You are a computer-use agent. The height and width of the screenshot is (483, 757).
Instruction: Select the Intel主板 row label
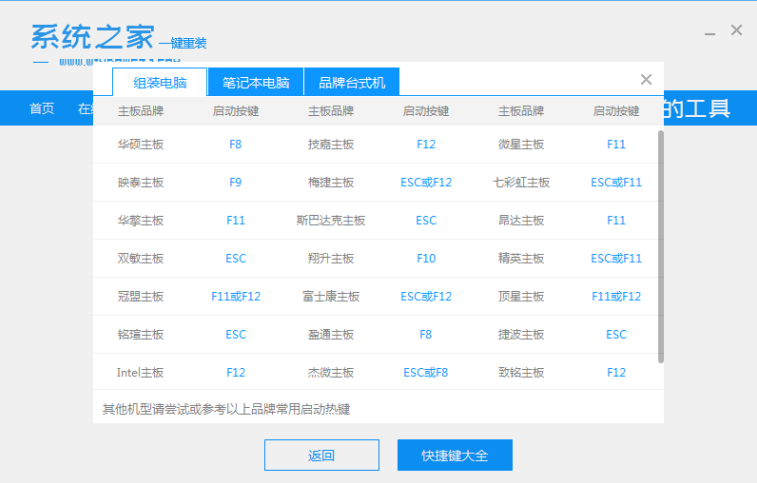click(x=140, y=372)
